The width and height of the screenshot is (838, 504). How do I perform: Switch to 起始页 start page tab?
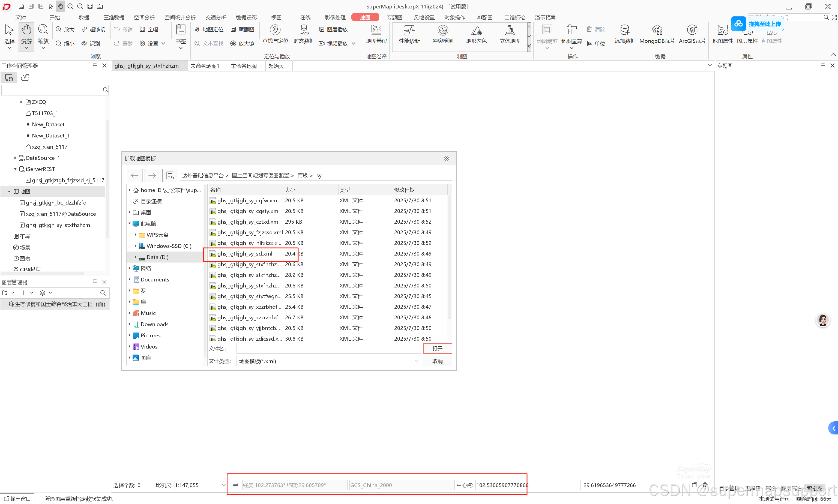pos(276,66)
